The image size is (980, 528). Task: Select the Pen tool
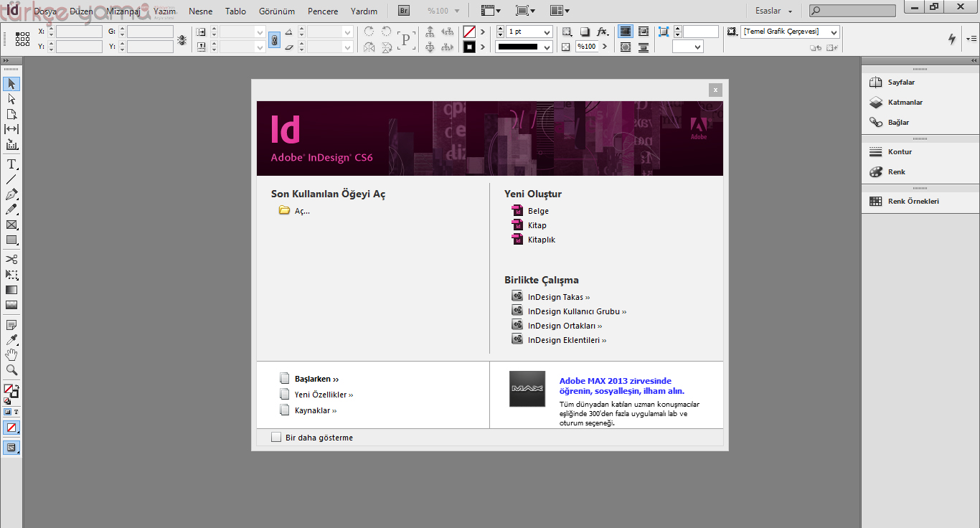click(11, 194)
